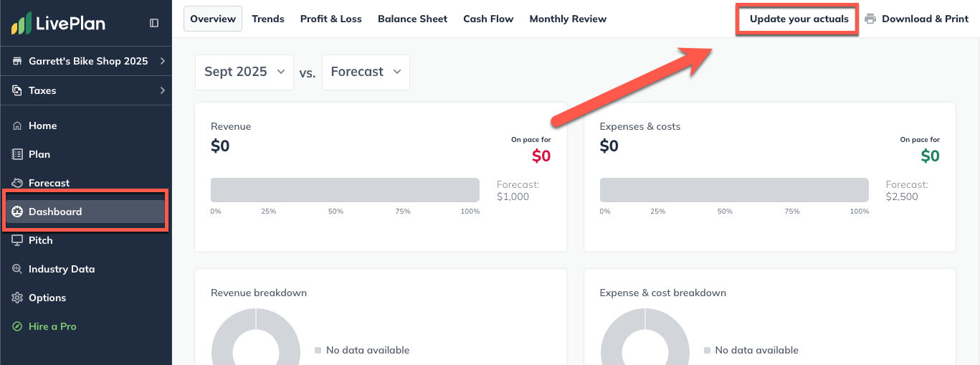This screenshot has height=365, width=980.
Task: Open Options in the sidebar
Action: pos(86,298)
